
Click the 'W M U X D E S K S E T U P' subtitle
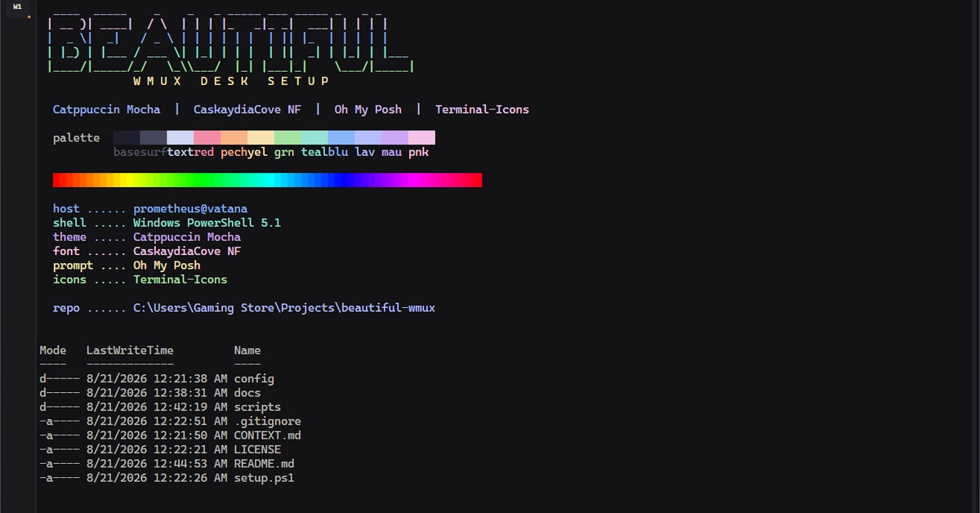(x=231, y=81)
